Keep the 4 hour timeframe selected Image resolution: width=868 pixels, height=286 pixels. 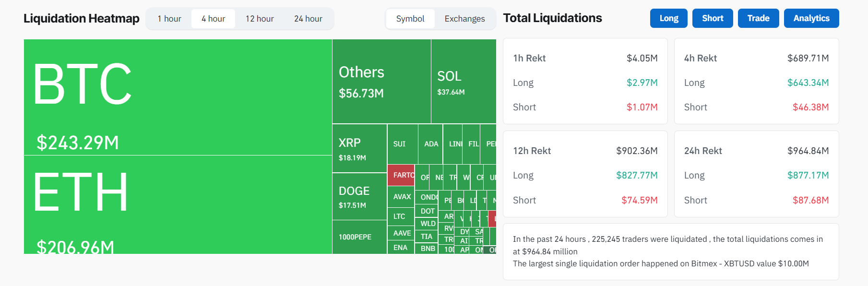point(213,18)
